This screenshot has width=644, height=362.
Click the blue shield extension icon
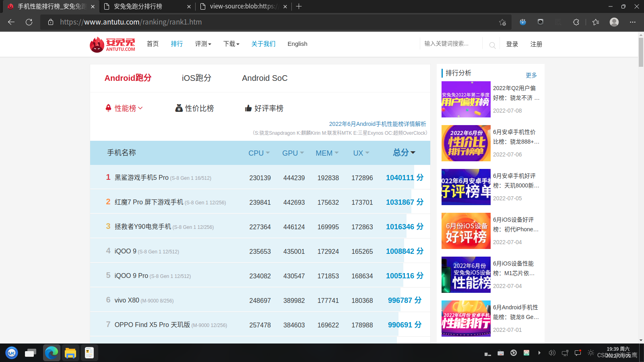click(x=523, y=22)
